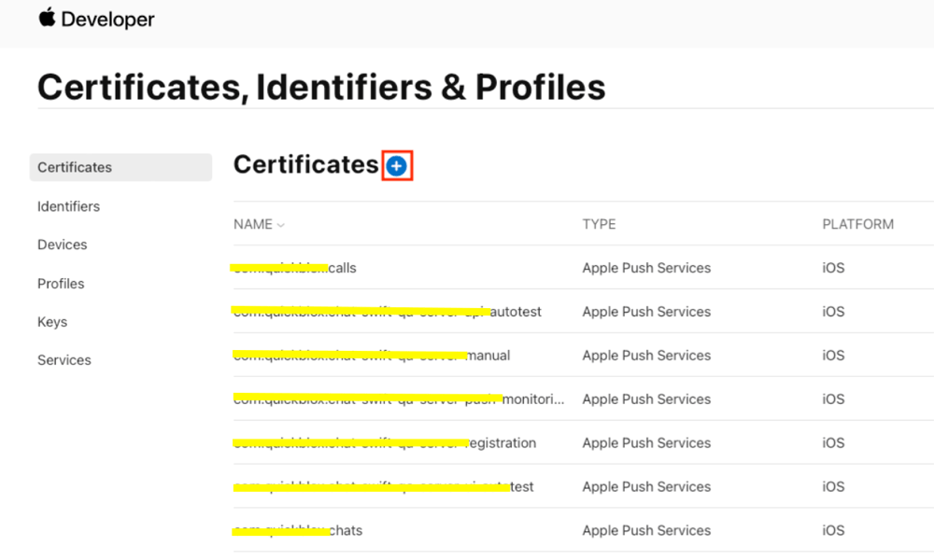Click the Certificates, Identifiers & Profiles title
934x560 pixels.
[321, 88]
